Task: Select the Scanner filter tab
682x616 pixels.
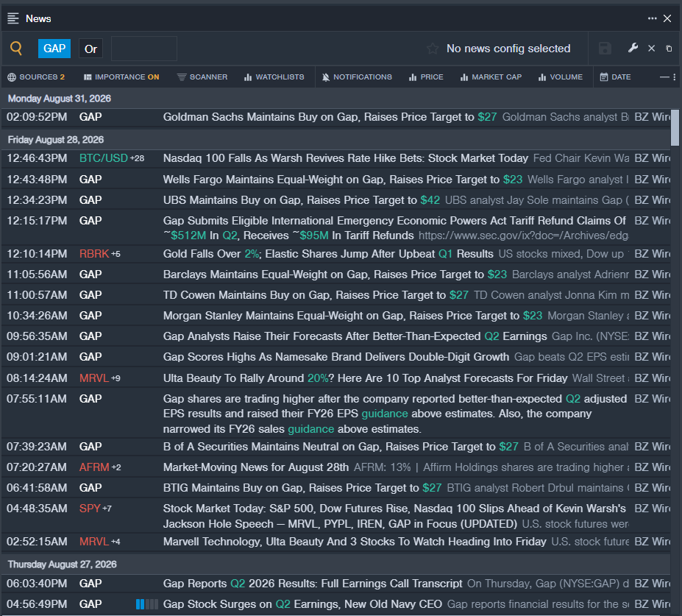Action: point(202,77)
